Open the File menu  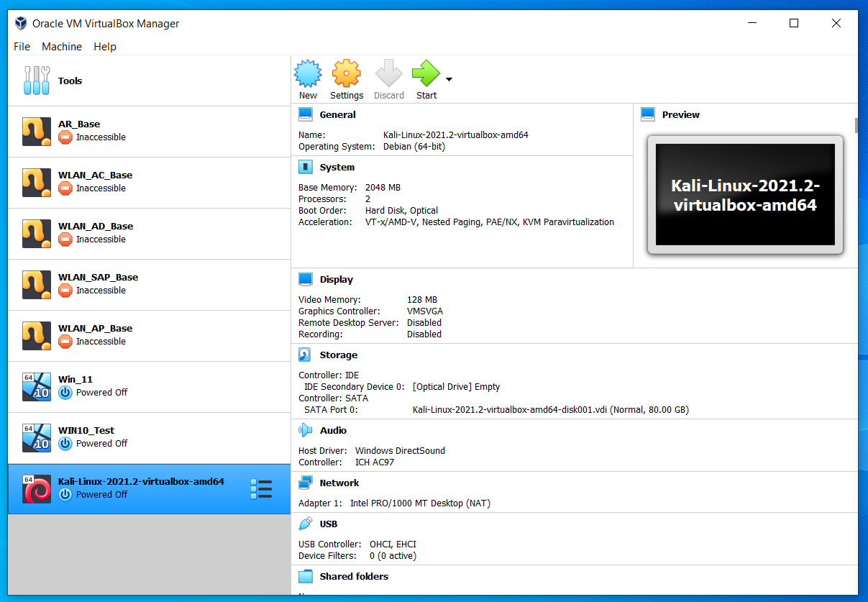[22, 47]
